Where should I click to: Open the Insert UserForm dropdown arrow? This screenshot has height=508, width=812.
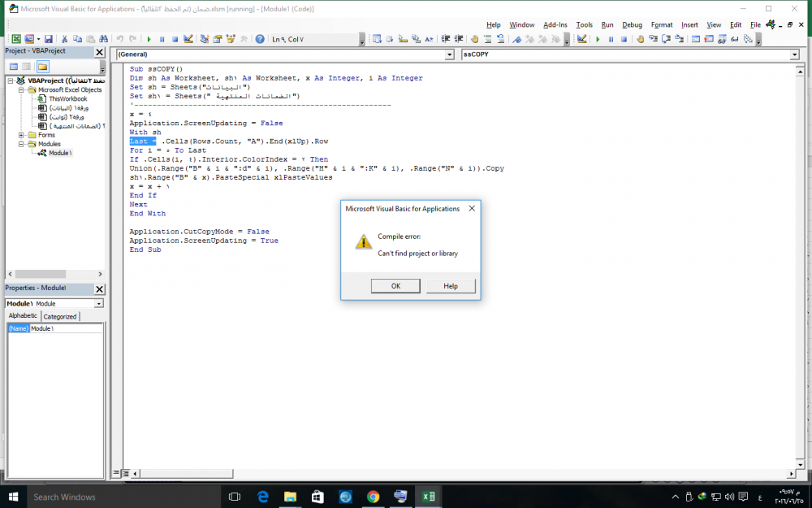click(38, 39)
